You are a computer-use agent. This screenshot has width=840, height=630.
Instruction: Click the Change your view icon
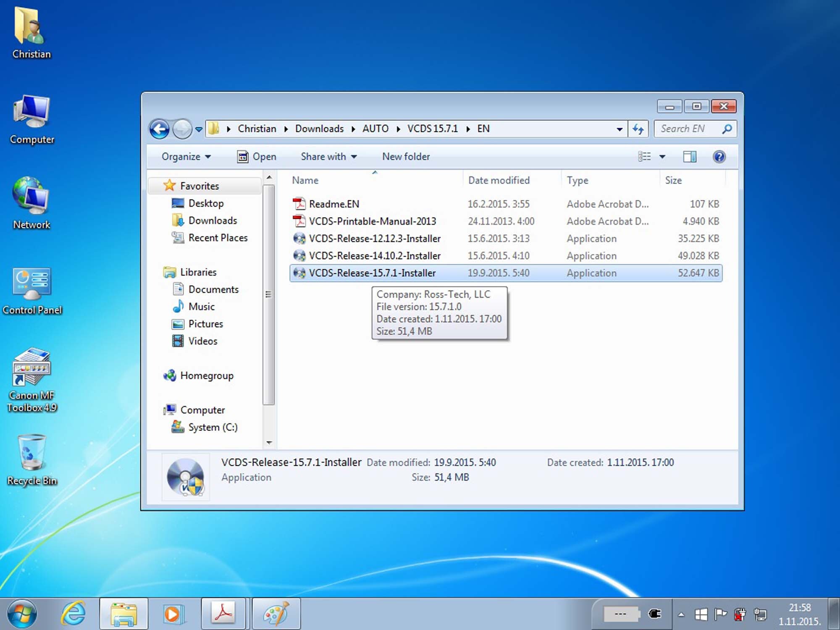(644, 157)
